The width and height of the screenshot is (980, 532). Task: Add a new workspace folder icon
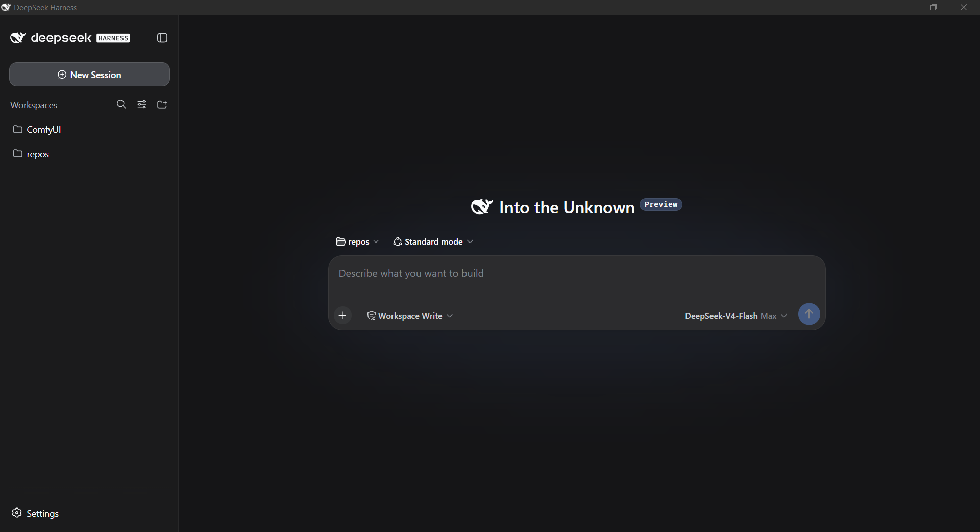pos(162,104)
